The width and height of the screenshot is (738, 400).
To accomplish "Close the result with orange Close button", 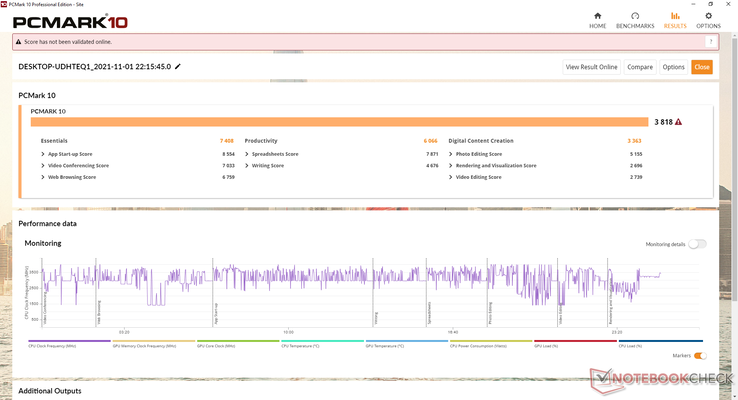I will click(702, 67).
